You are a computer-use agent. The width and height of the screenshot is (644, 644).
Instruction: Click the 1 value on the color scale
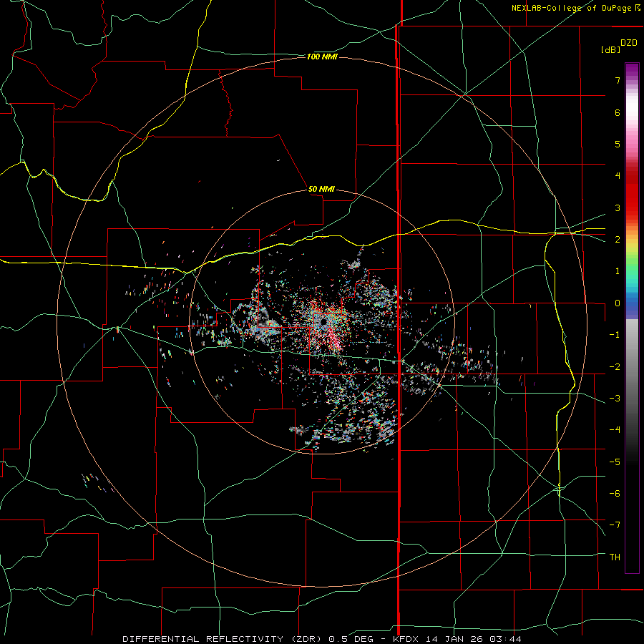[x=618, y=271]
